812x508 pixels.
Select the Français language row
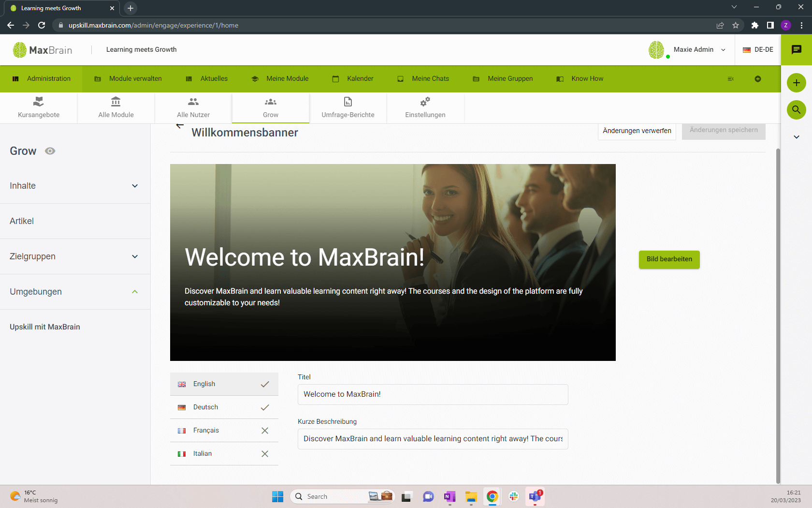pyautogui.click(x=224, y=431)
